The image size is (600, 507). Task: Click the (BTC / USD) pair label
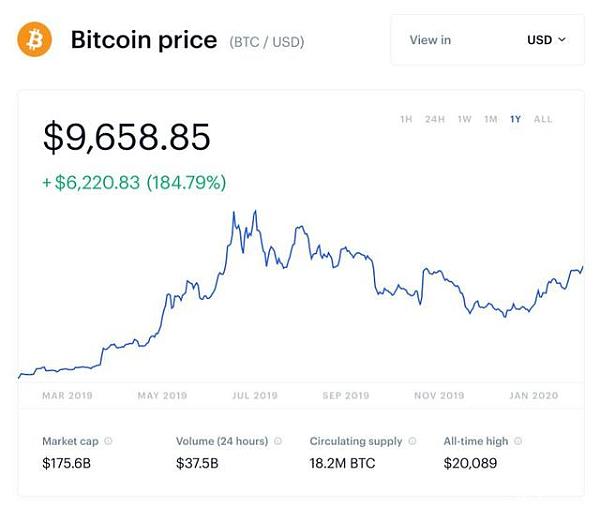pos(267,42)
